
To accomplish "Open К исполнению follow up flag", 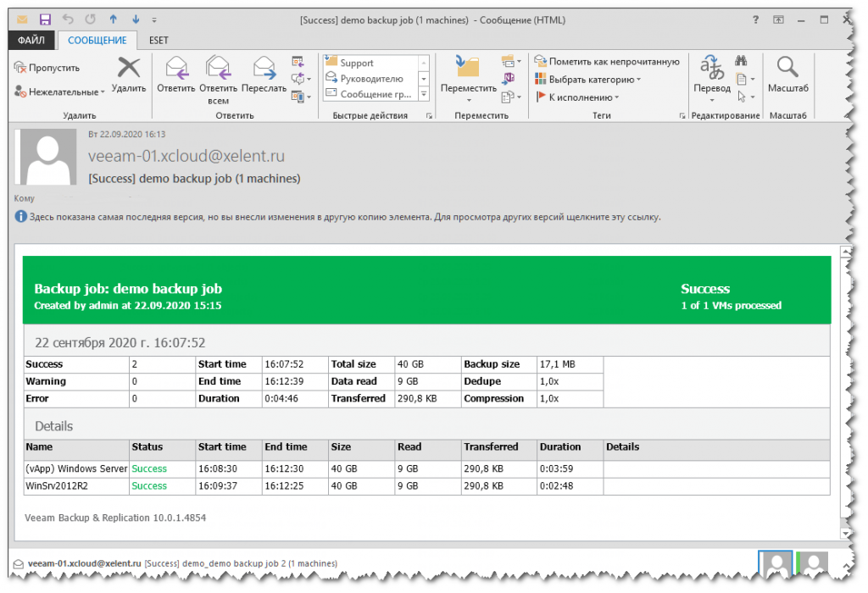I will click(x=577, y=97).
